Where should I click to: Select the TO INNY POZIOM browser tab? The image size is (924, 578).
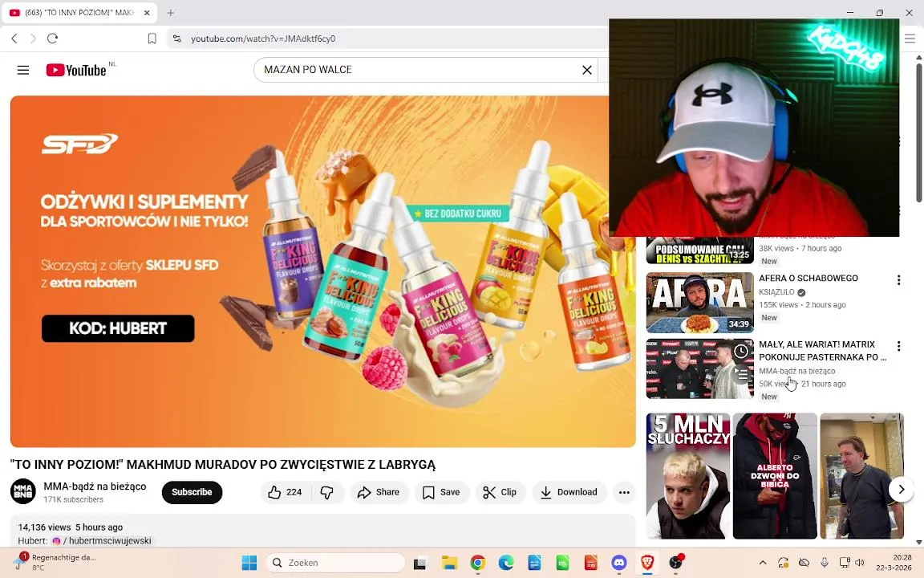[x=79, y=12]
